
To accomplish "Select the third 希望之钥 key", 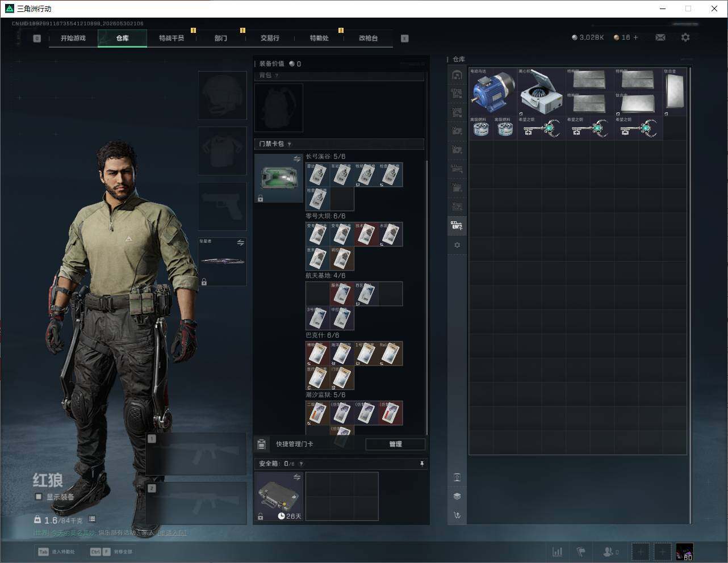I will click(x=638, y=128).
